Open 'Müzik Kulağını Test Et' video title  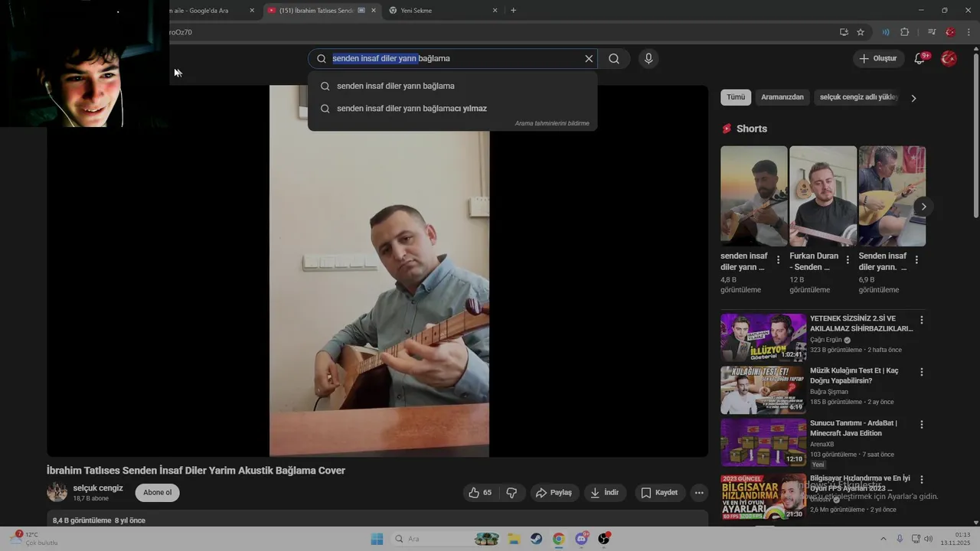tap(854, 376)
